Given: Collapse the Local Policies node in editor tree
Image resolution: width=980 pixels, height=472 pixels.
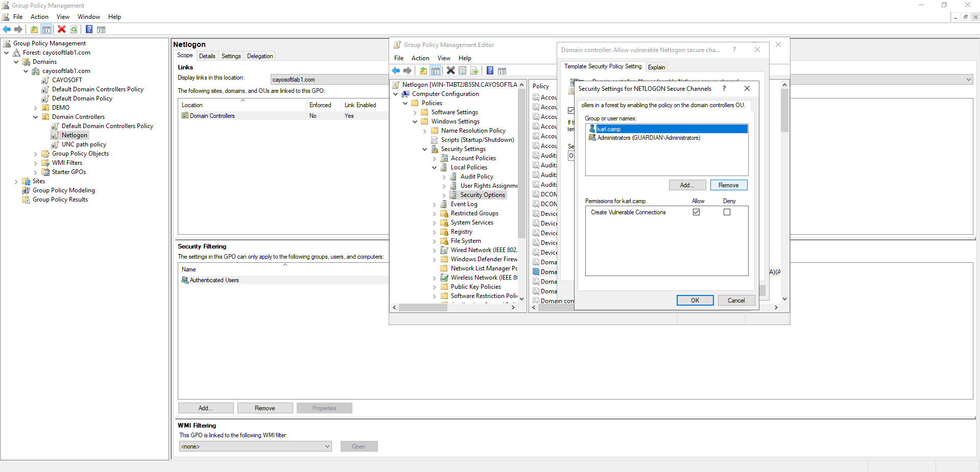Looking at the screenshot, I should point(435,167).
